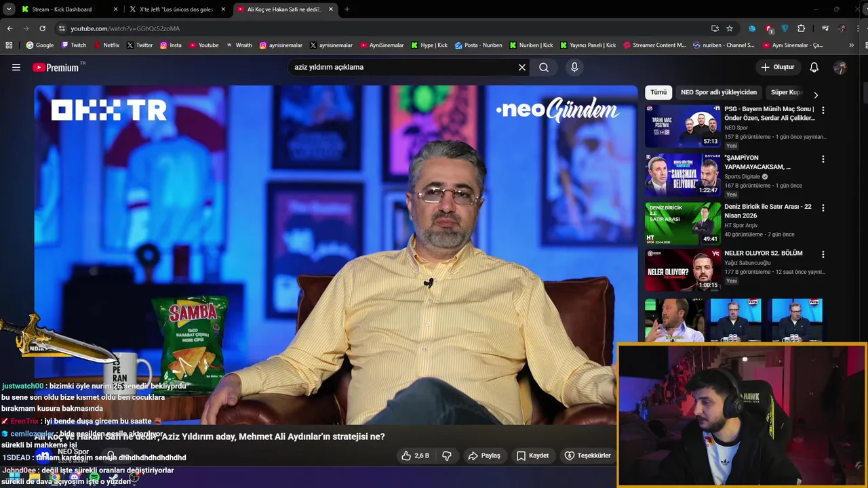Open the Hype | Kick bookmark
The width and height of the screenshot is (868, 488).
(x=429, y=45)
